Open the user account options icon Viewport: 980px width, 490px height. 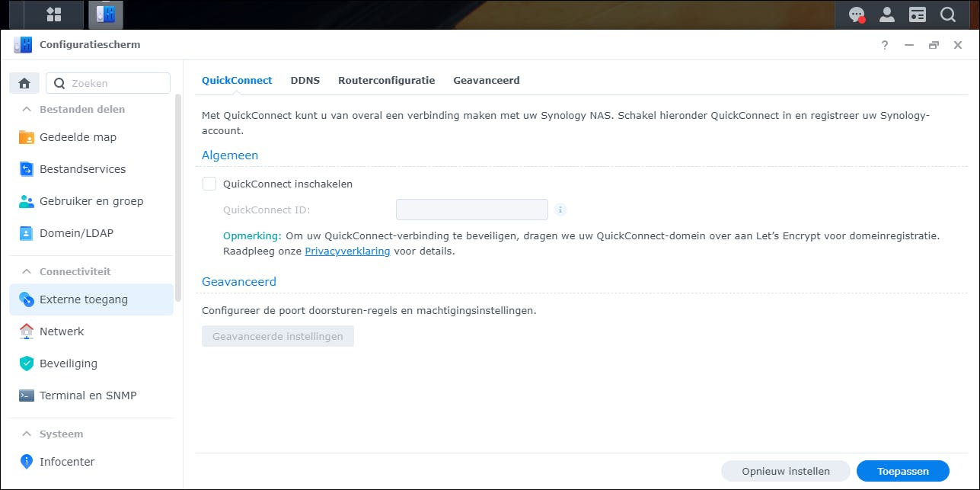pyautogui.click(x=887, y=14)
